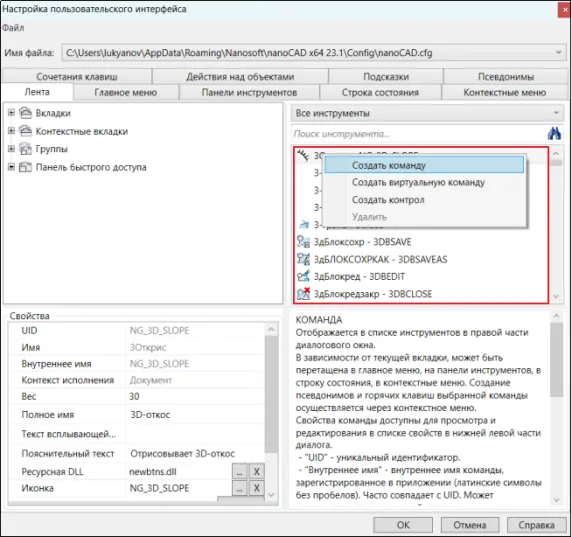The width and height of the screenshot is (572, 537).
Task: Open the Имя файла path dropdown
Action: 314,53
